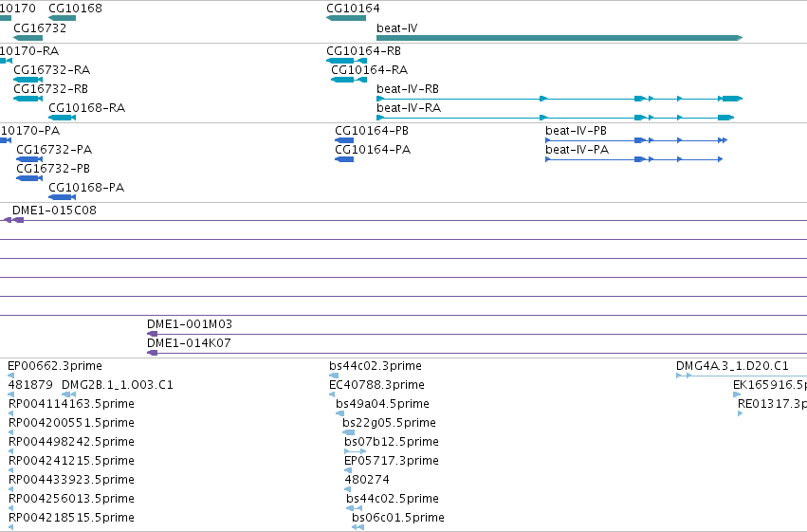Click the bs44c02.3prime EST label
Viewport: 807px width, 532px height.
tap(376, 366)
